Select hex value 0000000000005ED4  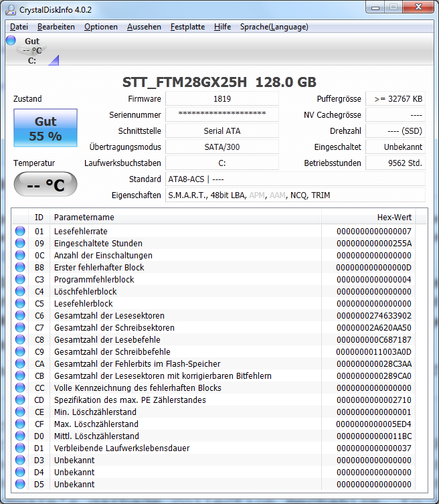coord(374,424)
